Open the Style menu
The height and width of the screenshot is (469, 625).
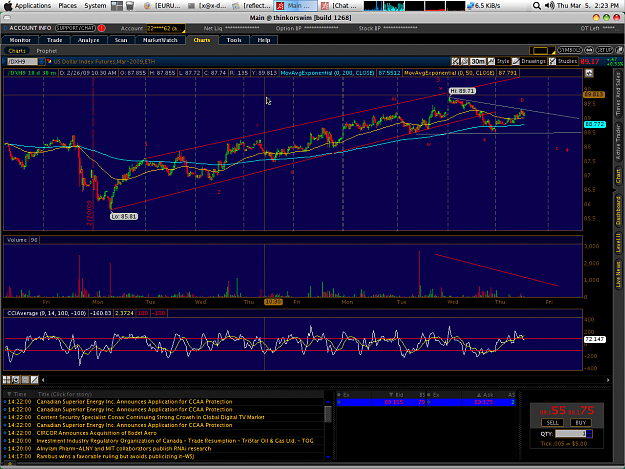499,61
